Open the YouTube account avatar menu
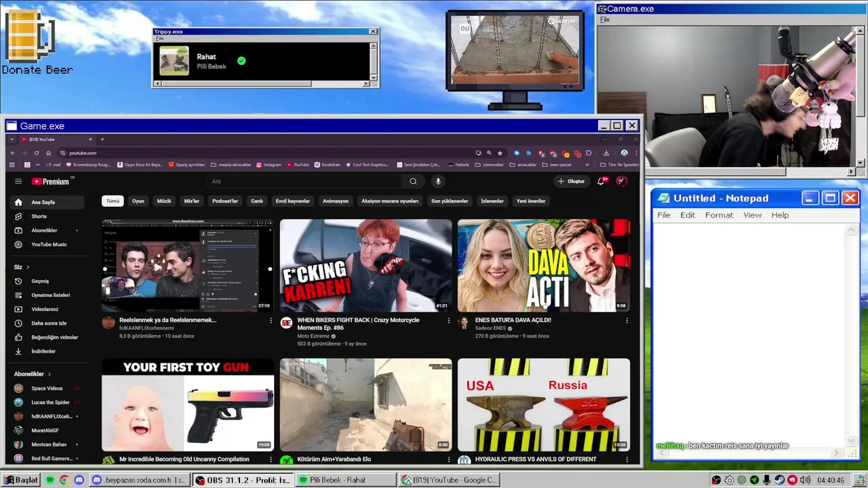868x488 pixels. [622, 181]
